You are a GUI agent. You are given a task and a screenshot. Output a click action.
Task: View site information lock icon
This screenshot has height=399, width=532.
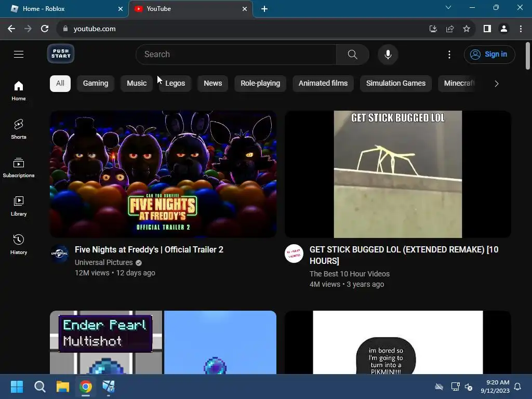[65, 29]
